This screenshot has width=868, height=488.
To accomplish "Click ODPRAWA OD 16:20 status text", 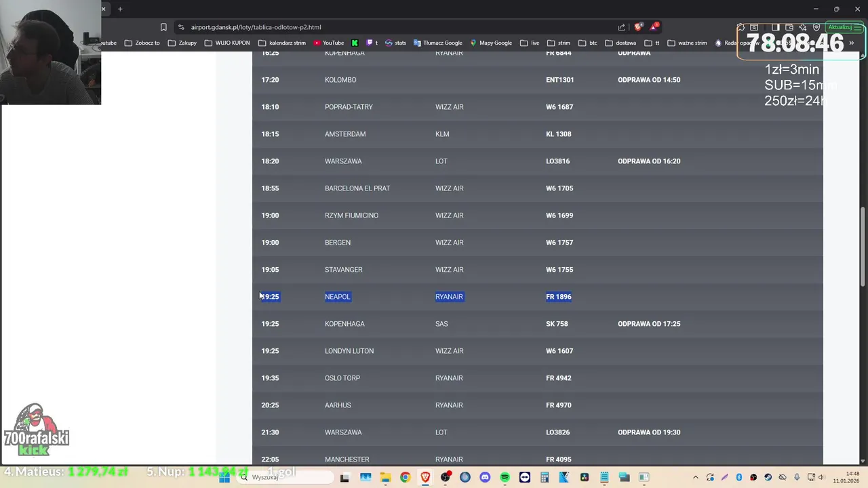I will point(649,161).
